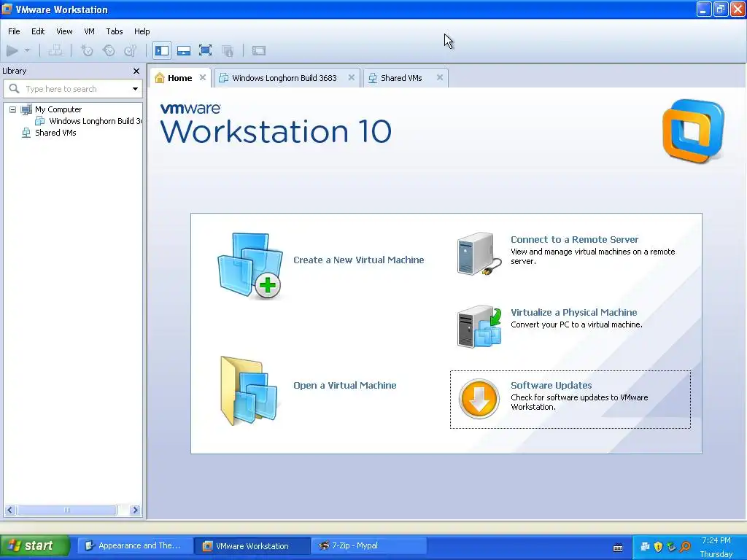
Task: Click Virtualize a Physical Machine link
Action: [573, 312]
